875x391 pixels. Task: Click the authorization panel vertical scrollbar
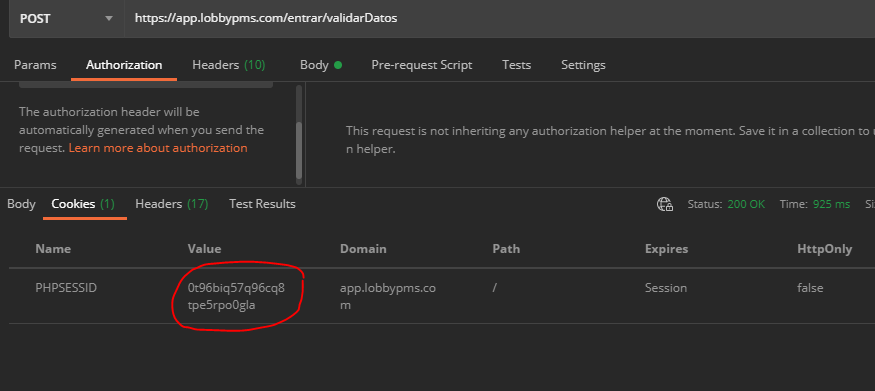(x=299, y=134)
